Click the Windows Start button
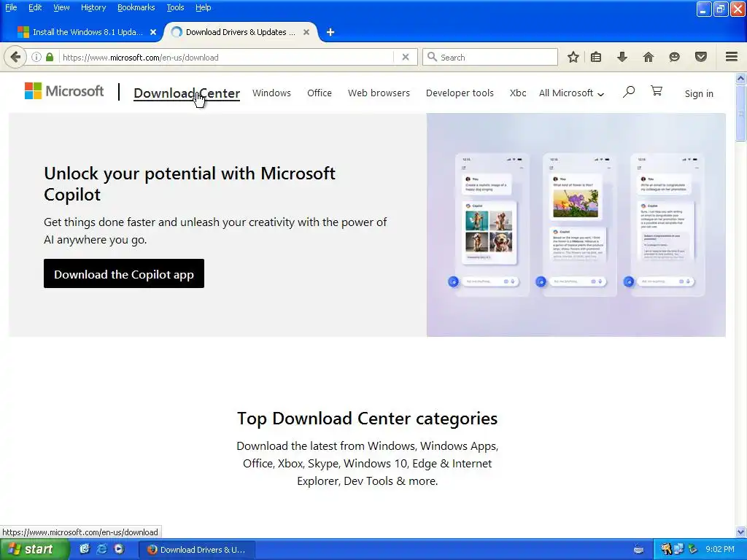Viewport: 747px width, 560px height. [34, 550]
